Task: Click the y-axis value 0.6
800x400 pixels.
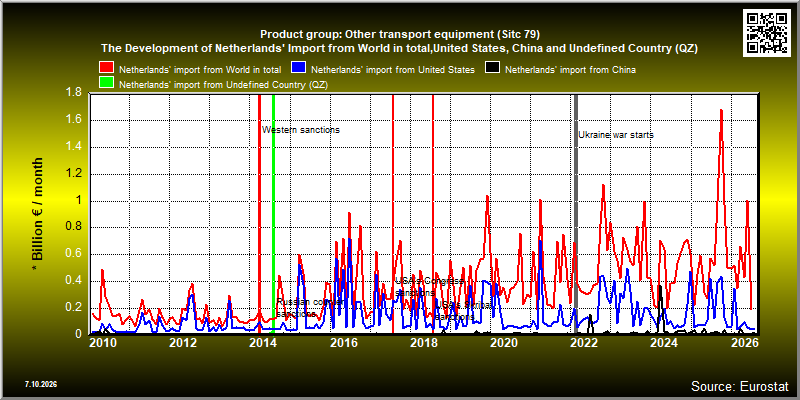Action: [75, 254]
